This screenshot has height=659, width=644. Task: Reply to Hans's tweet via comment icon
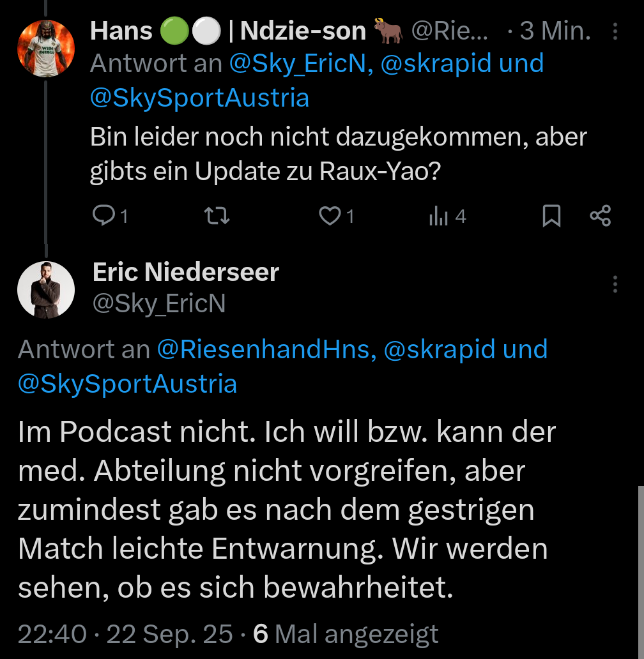coord(102,217)
